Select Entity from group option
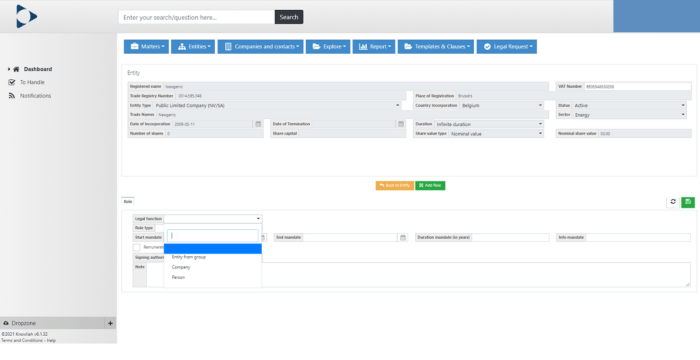 coord(212,257)
